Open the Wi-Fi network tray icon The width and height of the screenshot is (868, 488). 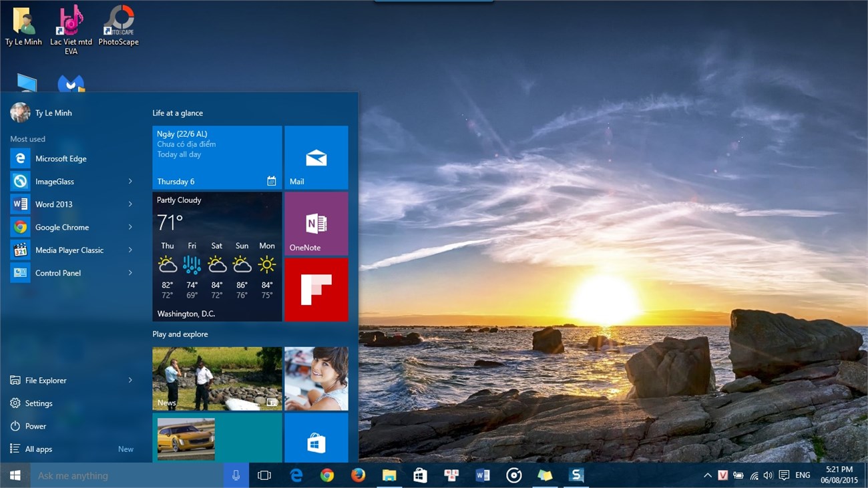[x=754, y=475]
